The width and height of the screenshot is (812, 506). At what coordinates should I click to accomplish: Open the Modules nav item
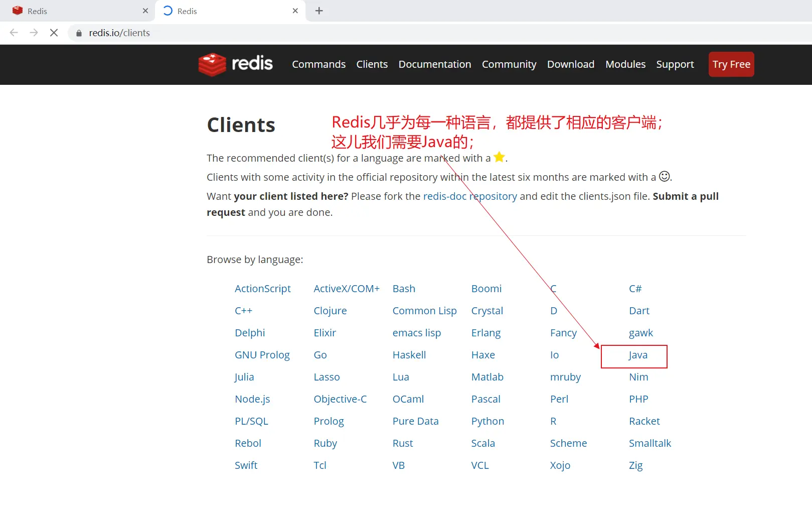pos(625,64)
